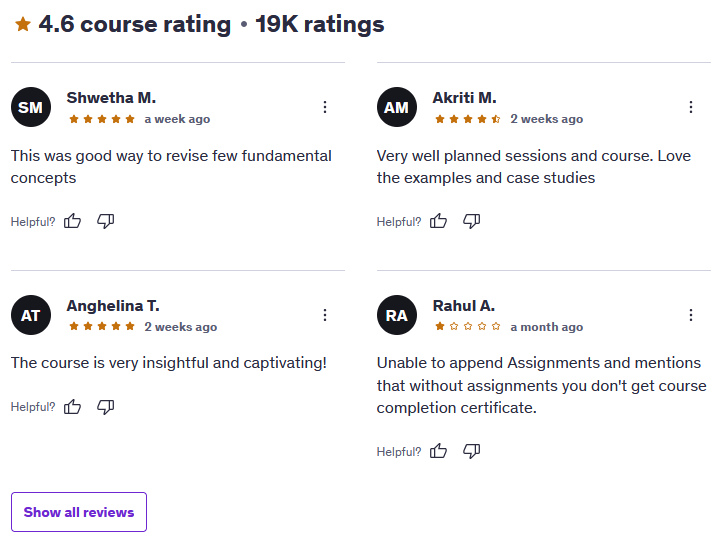Like Anghelina T.'s review with thumbs up
Screen dimensions: 719x547
tap(72, 407)
